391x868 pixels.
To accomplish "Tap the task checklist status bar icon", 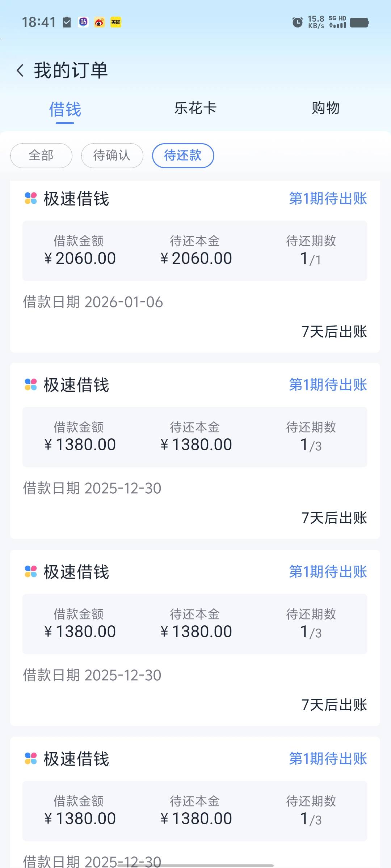I will coord(67,22).
